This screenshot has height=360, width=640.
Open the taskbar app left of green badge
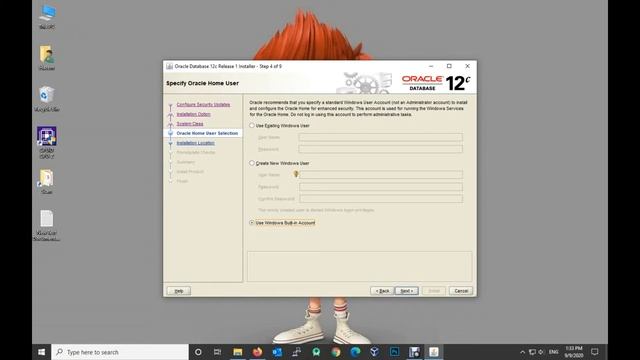pyautogui.click(x=296, y=352)
